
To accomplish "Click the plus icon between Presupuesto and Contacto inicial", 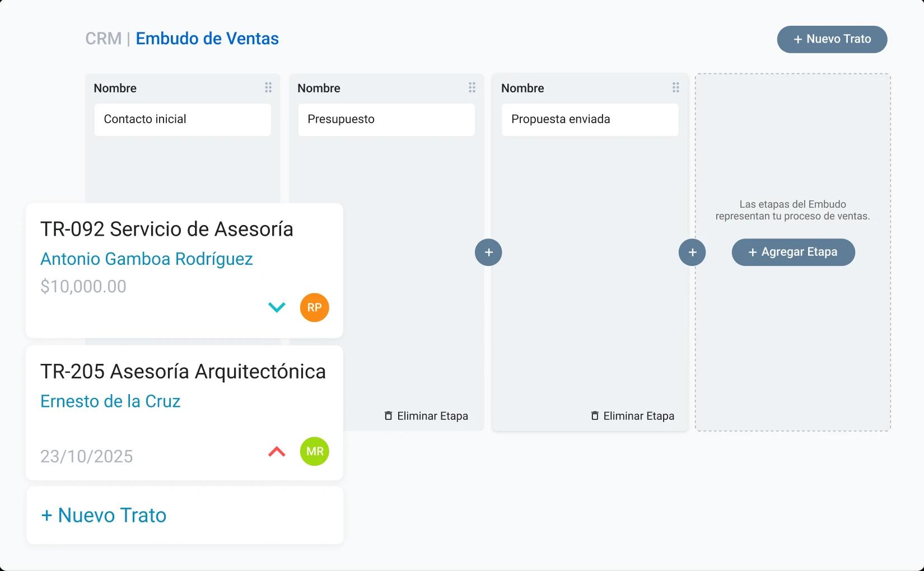I will 488,252.
